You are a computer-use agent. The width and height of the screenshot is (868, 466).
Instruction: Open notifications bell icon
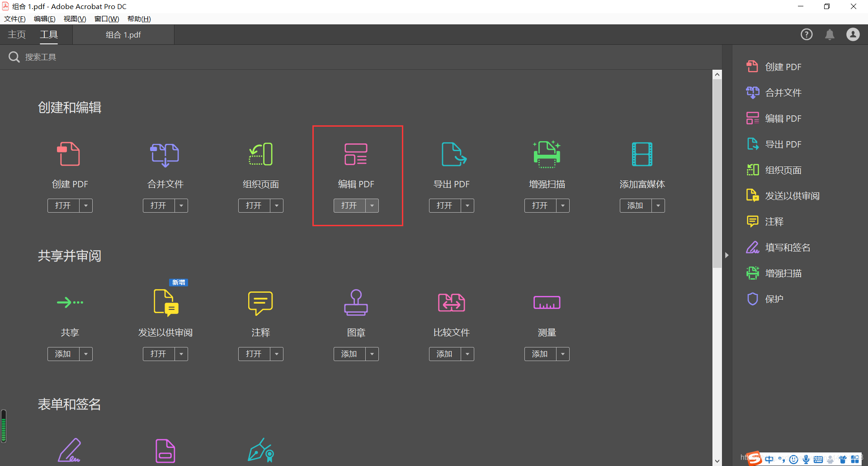click(x=830, y=34)
